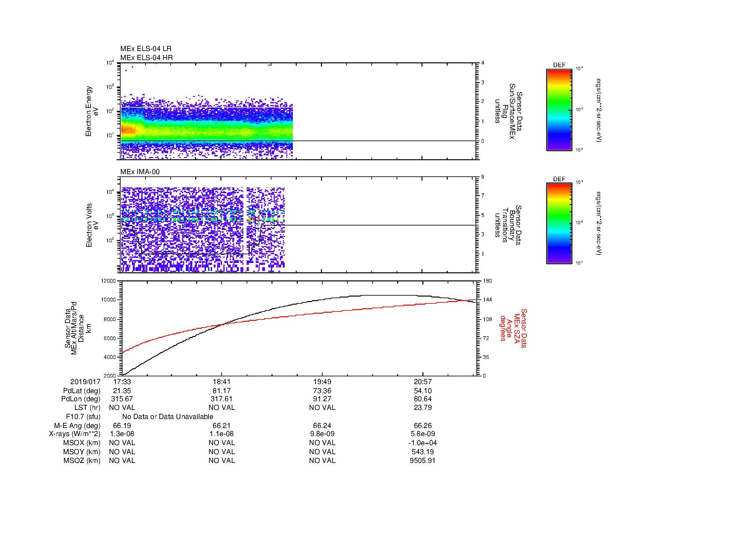Click the time tick label 19:49
This screenshot has height=534, width=756.
(x=322, y=382)
